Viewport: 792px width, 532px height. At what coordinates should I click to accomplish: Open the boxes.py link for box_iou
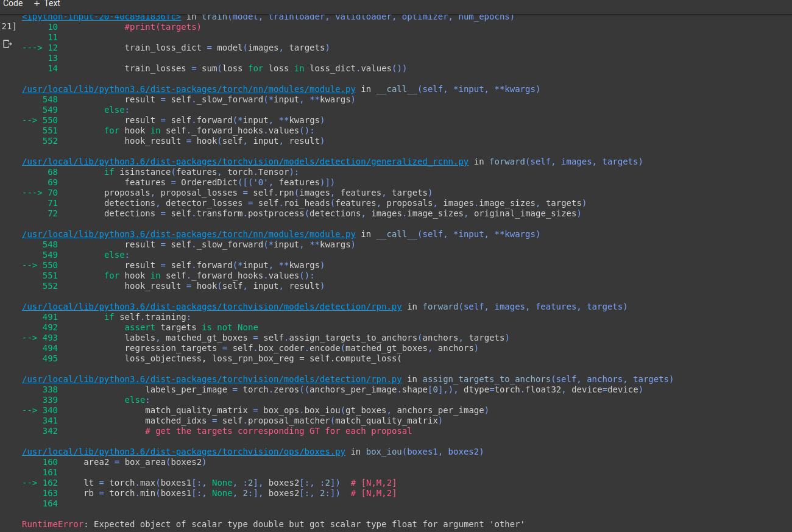tap(183, 452)
